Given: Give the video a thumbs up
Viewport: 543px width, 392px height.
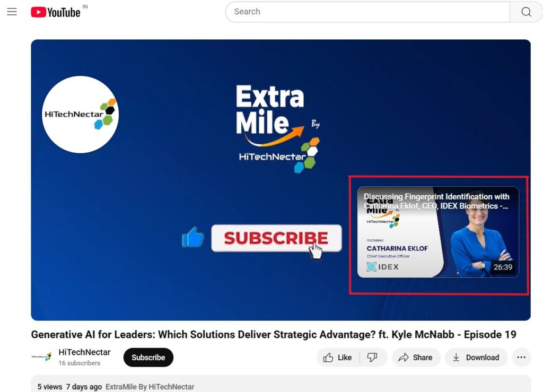Looking at the screenshot, I should click(x=337, y=358).
